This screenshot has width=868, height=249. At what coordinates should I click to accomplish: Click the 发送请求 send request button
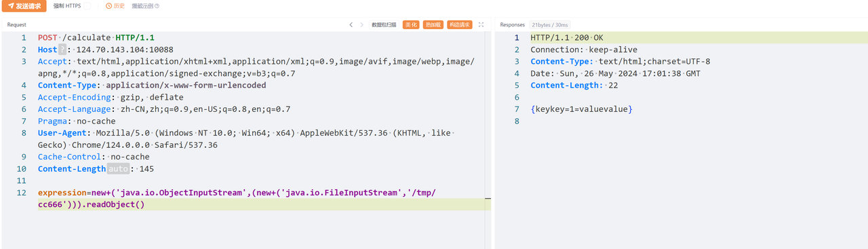tap(24, 5)
